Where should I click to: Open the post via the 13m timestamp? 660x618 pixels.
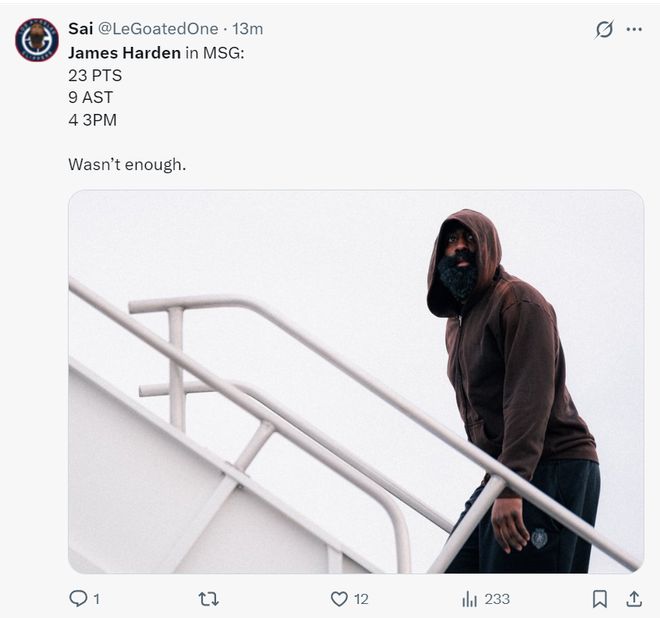click(248, 29)
